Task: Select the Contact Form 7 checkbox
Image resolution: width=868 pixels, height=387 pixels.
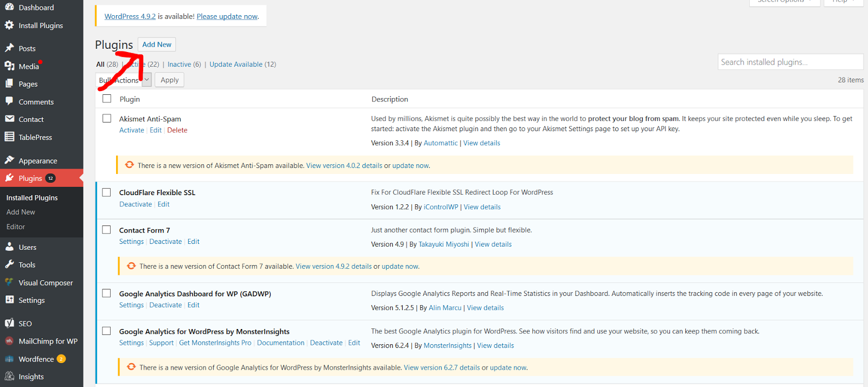Action: coord(107,230)
